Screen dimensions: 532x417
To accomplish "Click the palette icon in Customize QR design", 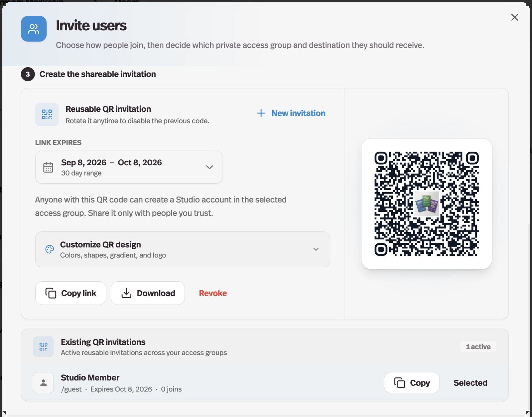I will point(50,249).
